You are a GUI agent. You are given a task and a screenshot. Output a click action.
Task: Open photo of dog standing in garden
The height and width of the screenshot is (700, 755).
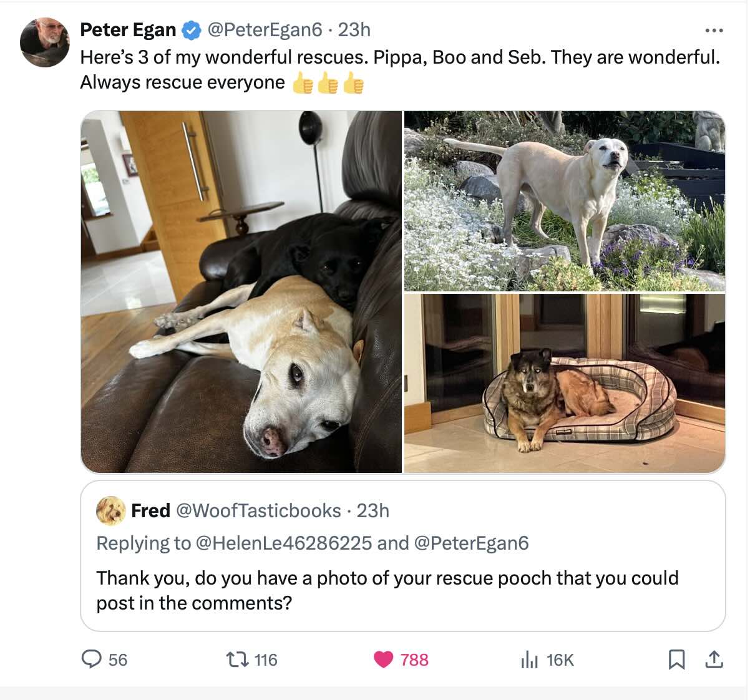pos(564,200)
